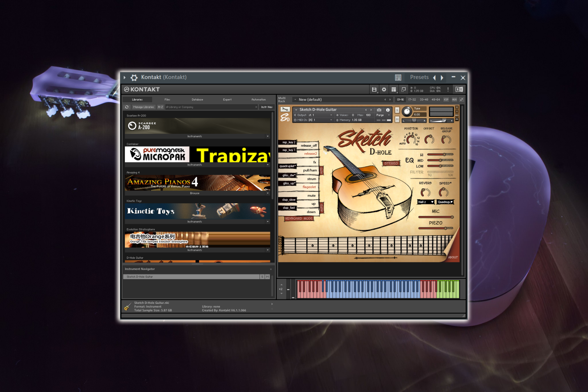This screenshot has height=392, width=588.
Task: Click the camera snapshot icon in instrument header
Action: tap(379, 110)
